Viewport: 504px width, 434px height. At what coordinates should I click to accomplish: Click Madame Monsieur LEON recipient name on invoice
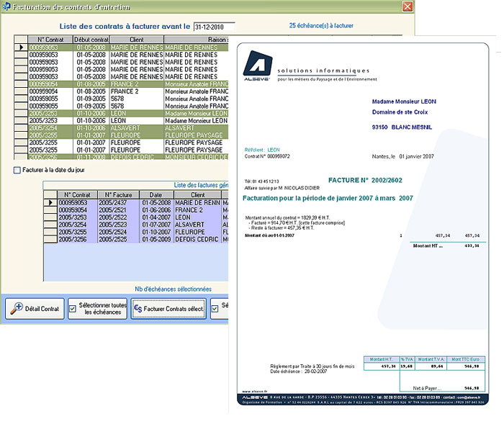point(404,101)
